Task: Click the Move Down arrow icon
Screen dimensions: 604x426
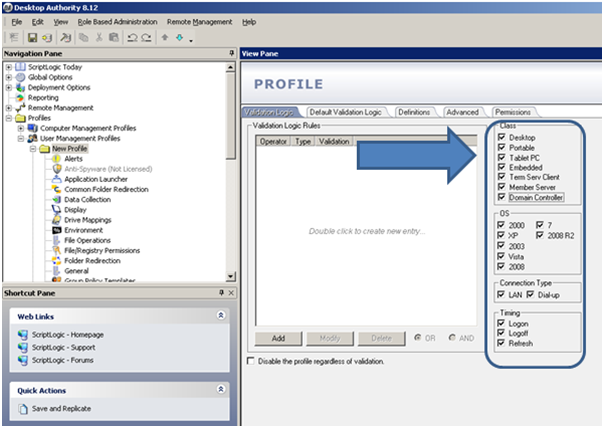Action: click(x=180, y=37)
